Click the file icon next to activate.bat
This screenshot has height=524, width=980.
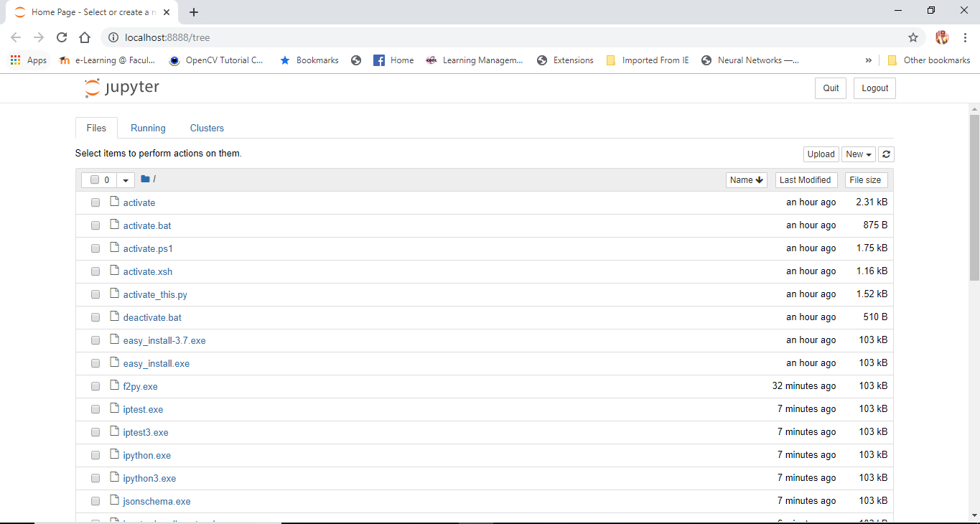tap(114, 225)
